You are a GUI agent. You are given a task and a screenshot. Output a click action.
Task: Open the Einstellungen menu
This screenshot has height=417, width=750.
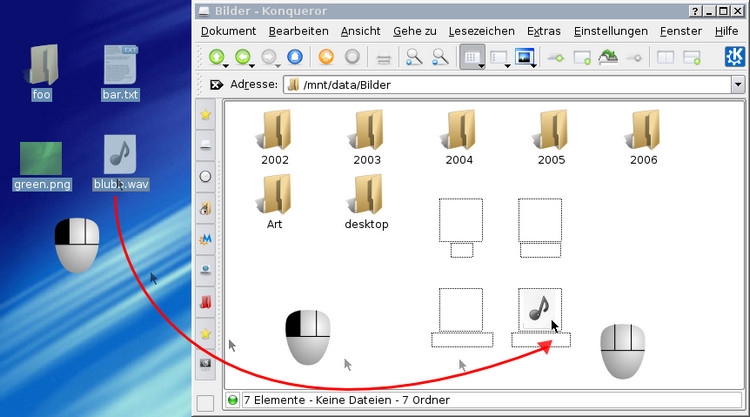[610, 31]
